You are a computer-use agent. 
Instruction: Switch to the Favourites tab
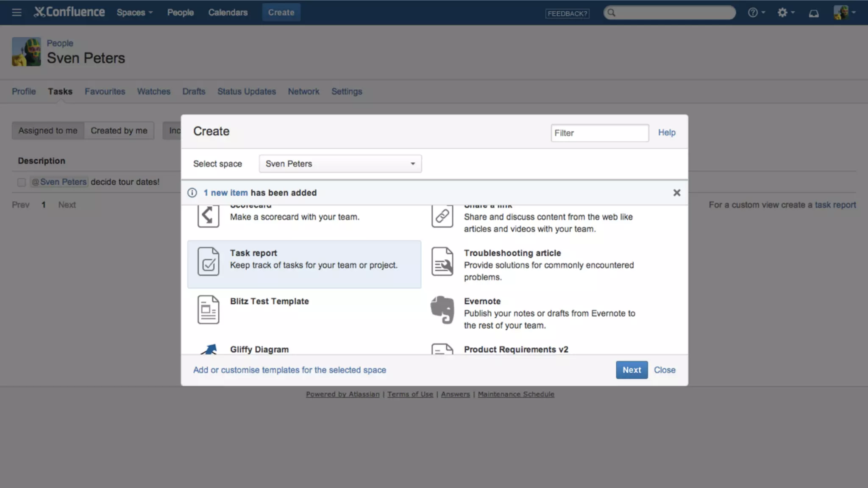pos(105,91)
